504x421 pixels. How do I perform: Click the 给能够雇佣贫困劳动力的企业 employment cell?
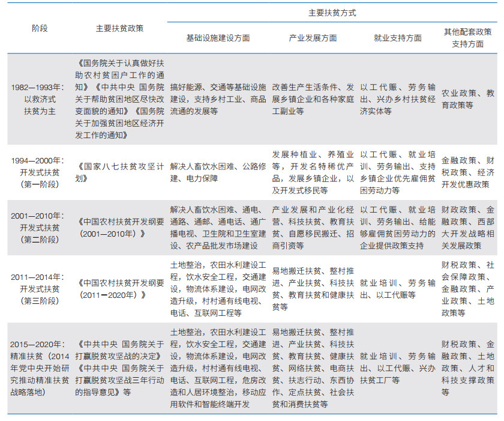(x=398, y=228)
